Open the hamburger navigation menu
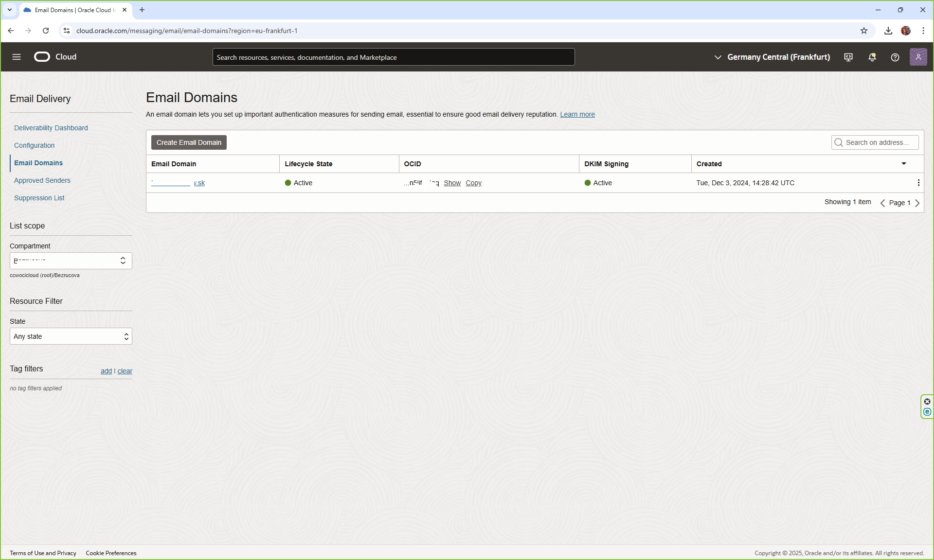The width and height of the screenshot is (934, 560). [17, 57]
